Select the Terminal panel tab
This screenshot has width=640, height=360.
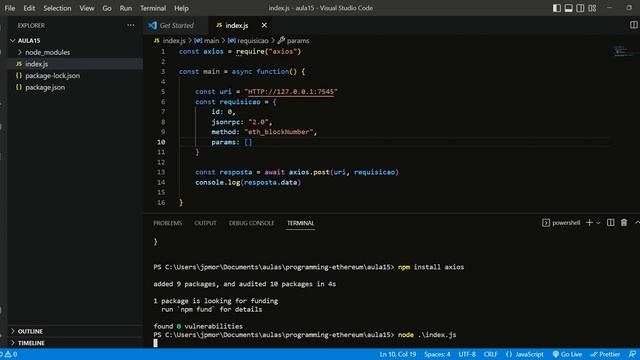pos(300,223)
